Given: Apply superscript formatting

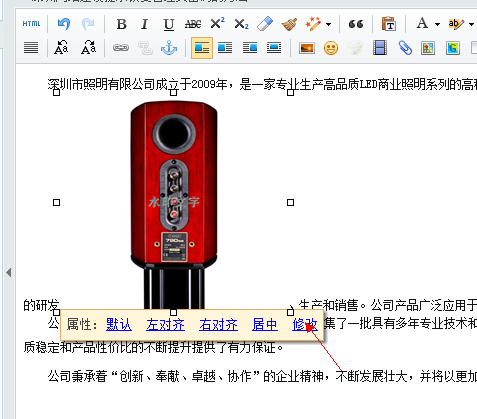Looking at the screenshot, I should (x=217, y=24).
